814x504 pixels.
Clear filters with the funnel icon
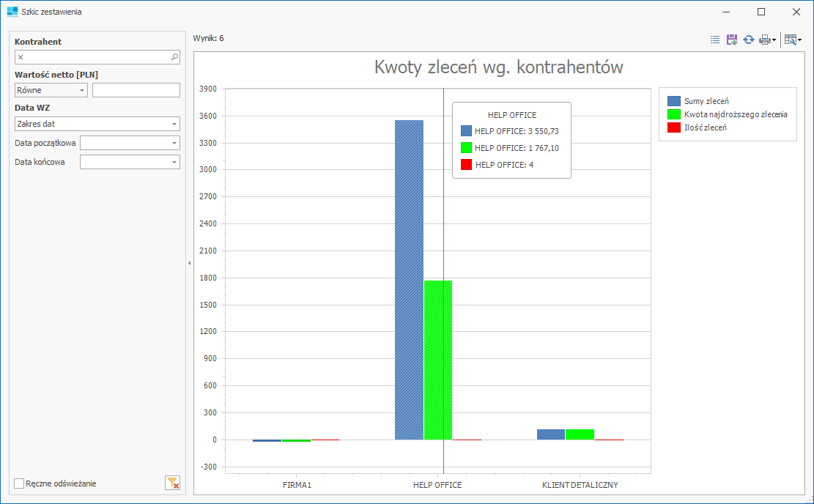[x=172, y=483]
